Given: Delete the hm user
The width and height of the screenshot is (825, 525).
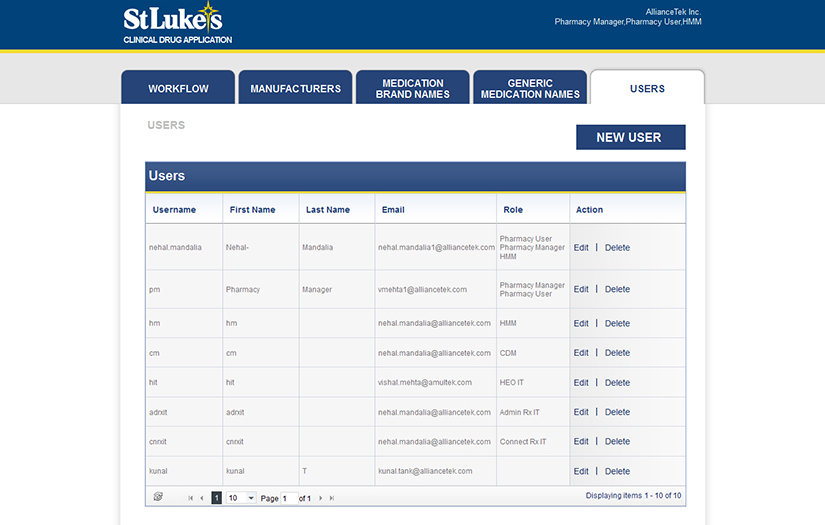Looking at the screenshot, I should [x=617, y=324].
